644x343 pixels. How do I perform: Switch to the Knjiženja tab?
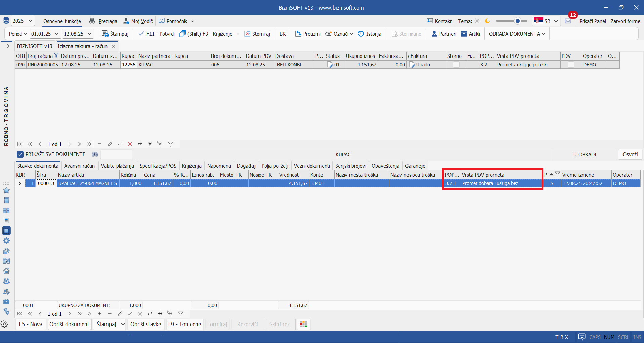(191, 166)
